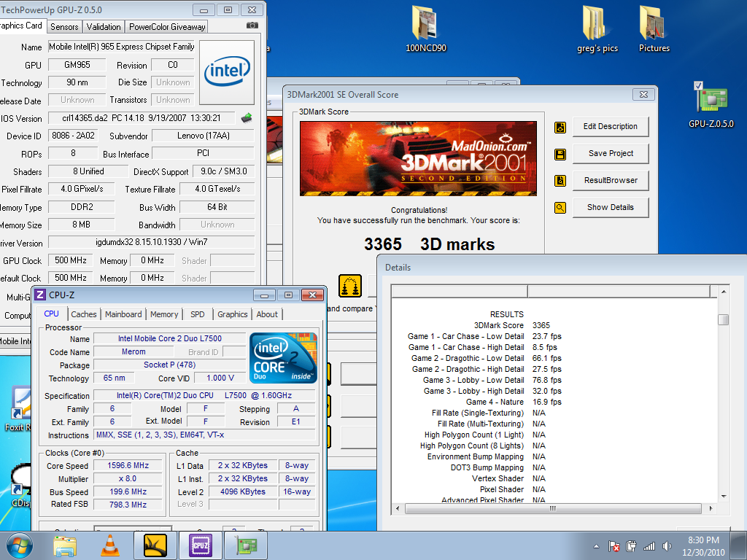Screen dimensions: 747x560
Task: Switch to GPU-Z taskbar button
Action: click(x=246, y=545)
